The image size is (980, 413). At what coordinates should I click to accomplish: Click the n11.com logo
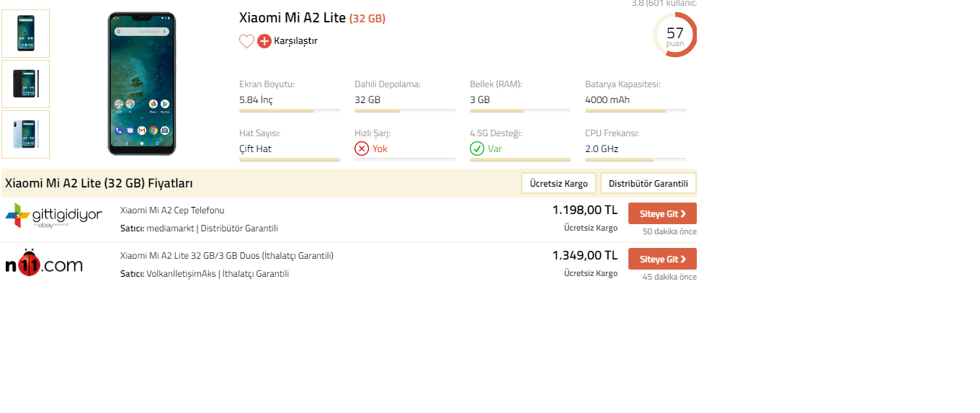coord(44,262)
